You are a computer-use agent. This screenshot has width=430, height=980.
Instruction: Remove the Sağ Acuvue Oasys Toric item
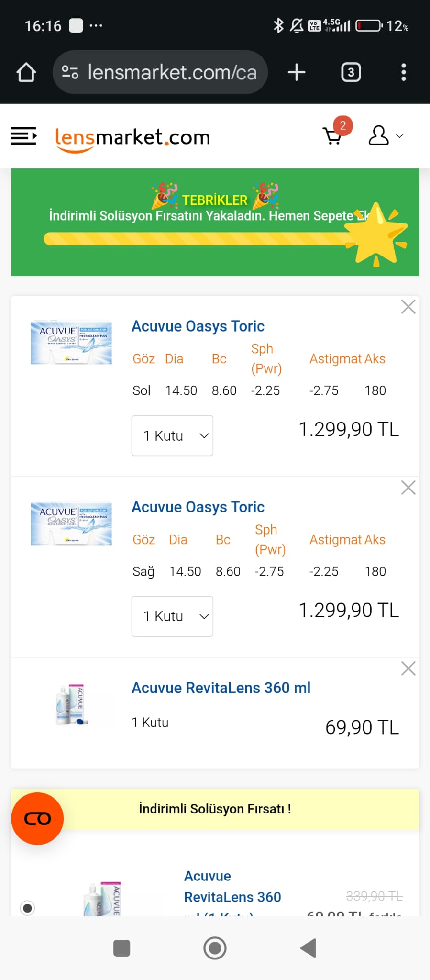(x=408, y=488)
